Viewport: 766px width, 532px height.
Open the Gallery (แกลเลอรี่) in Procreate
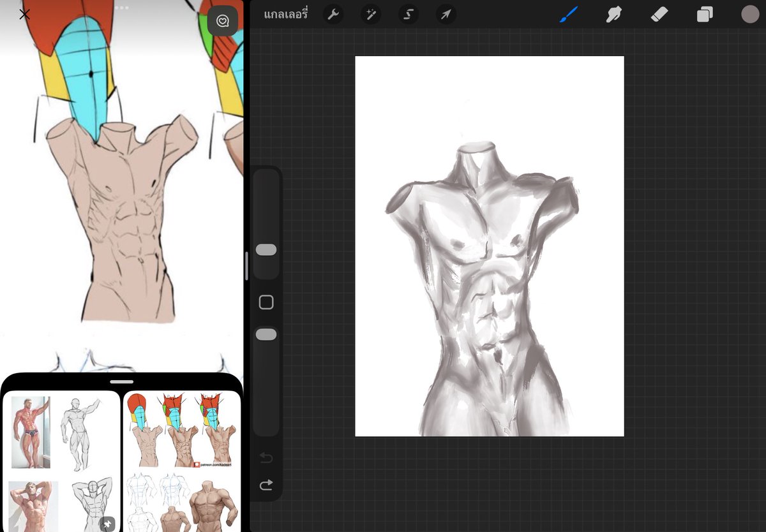(x=286, y=14)
